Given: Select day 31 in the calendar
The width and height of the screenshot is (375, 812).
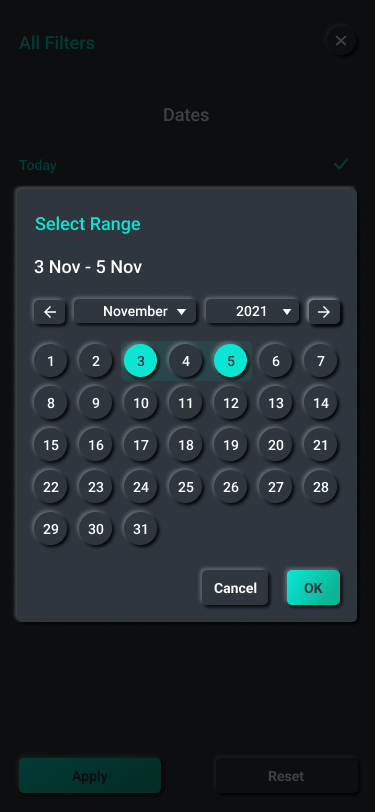Looking at the screenshot, I should click(x=140, y=529).
